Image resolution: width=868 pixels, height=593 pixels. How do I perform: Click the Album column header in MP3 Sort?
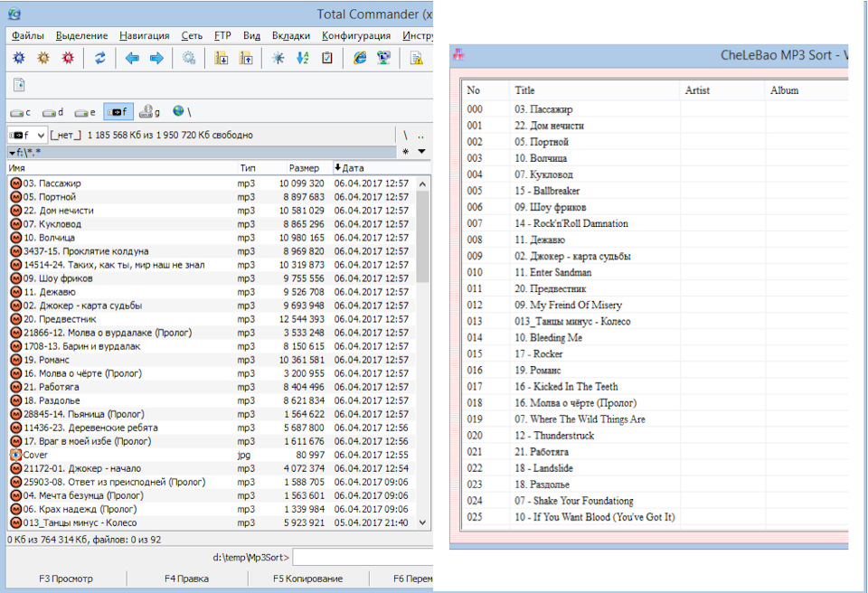point(807,90)
